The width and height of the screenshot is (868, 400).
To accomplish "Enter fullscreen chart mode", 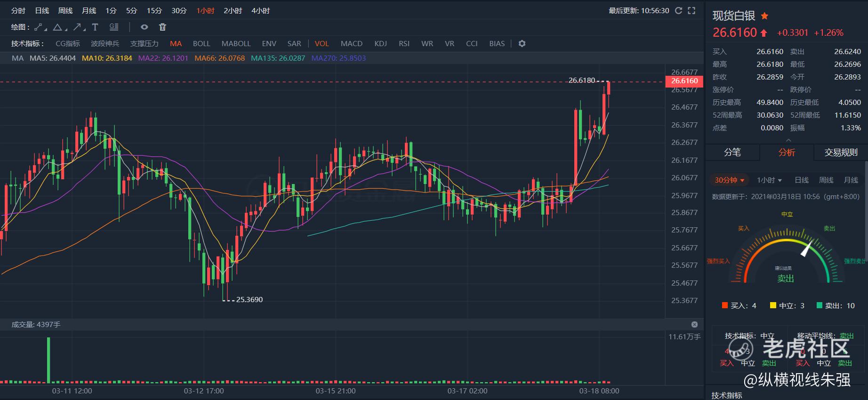I will pos(691,10).
